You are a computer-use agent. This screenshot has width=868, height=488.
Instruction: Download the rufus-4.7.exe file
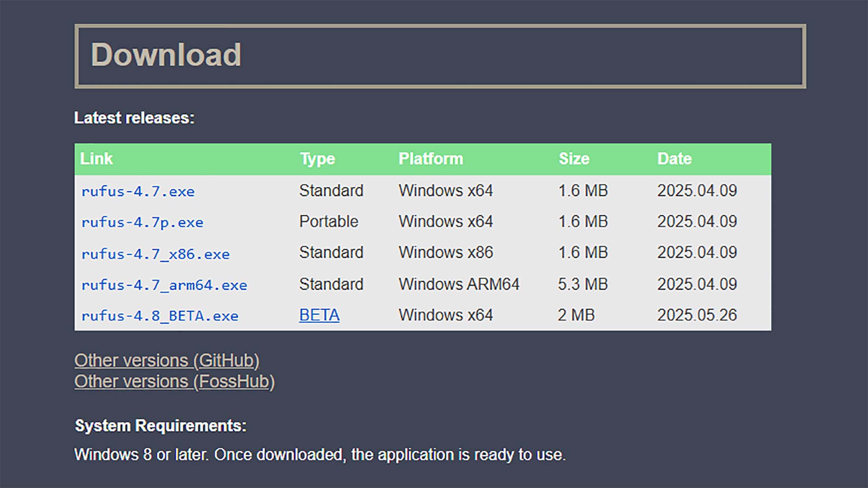pyautogui.click(x=138, y=191)
